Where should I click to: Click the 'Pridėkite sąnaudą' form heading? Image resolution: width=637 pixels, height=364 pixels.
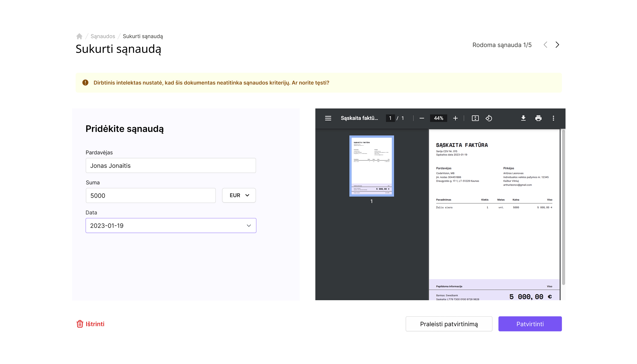click(125, 129)
